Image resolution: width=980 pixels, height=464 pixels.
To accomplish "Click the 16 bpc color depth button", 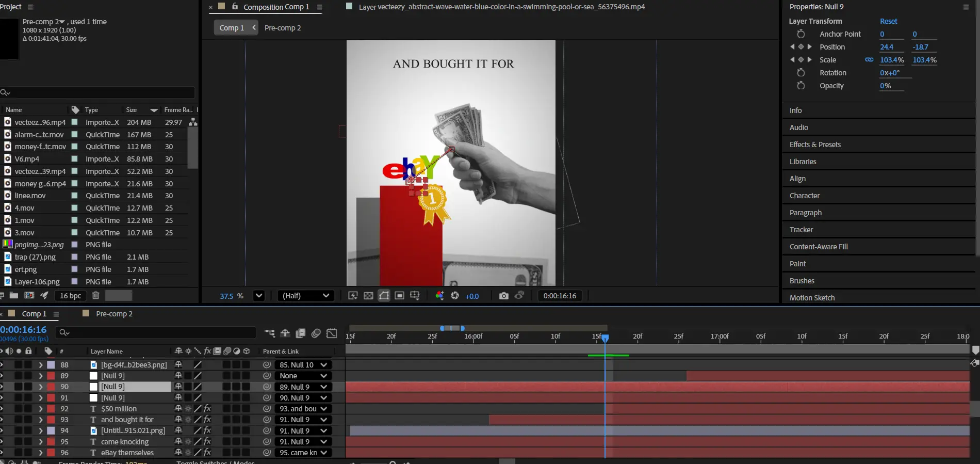I will tap(70, 296).
